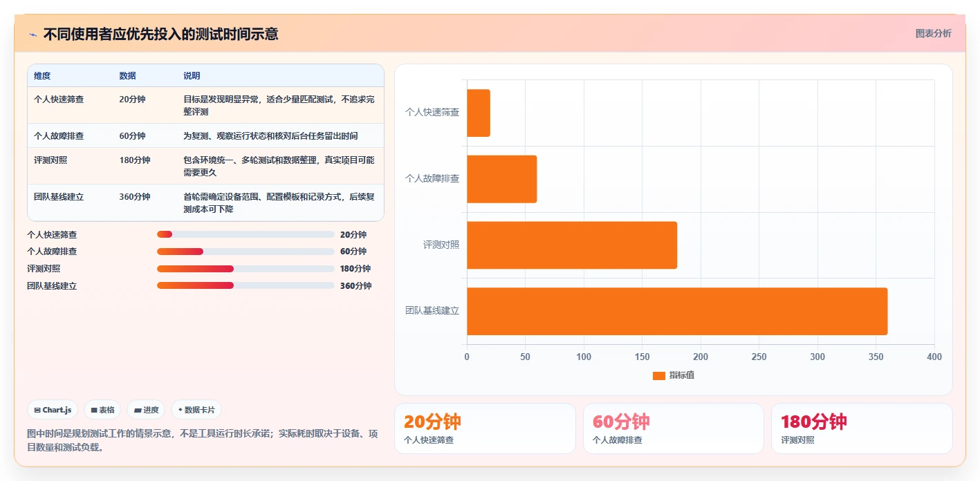Click the 团队基线建立 chart bar
Viewport: 980px width, 481px height.
677,312
